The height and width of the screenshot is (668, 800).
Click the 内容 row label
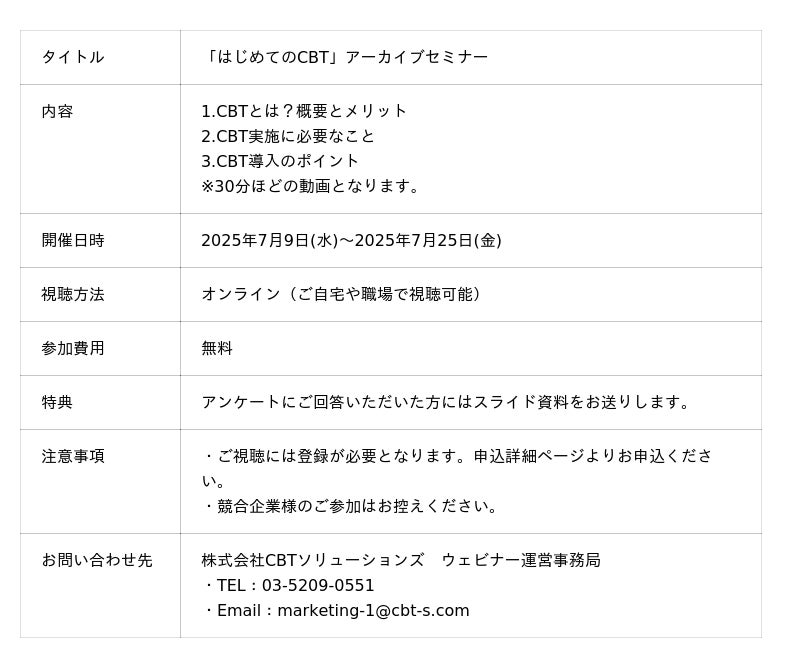coord(57,111)
